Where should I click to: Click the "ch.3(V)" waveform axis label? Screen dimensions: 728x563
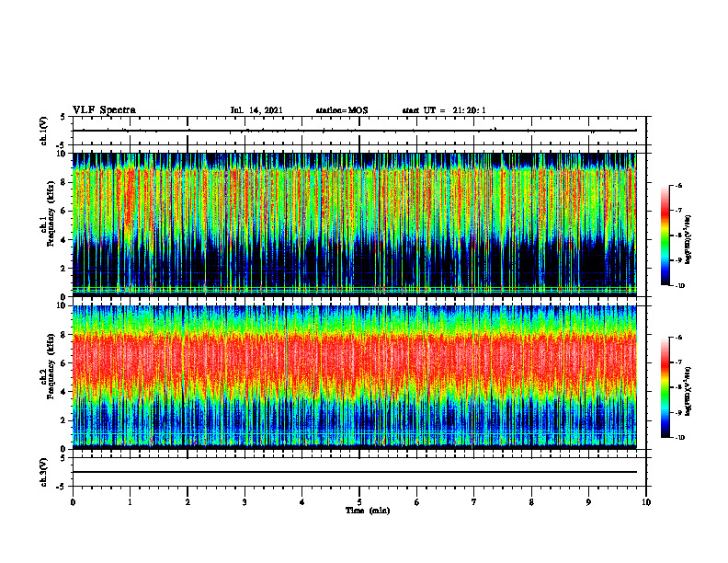pyautogui.click(x=44, y=472)
